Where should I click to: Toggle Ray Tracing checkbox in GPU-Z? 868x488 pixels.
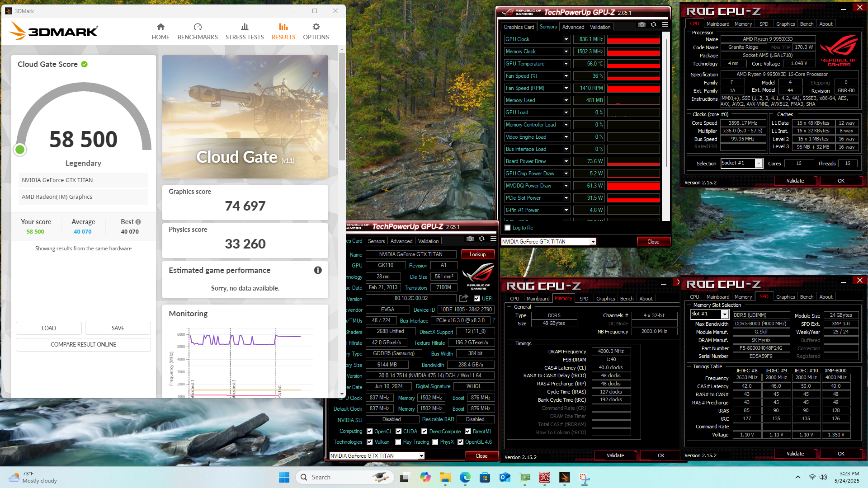click(398, 442)
